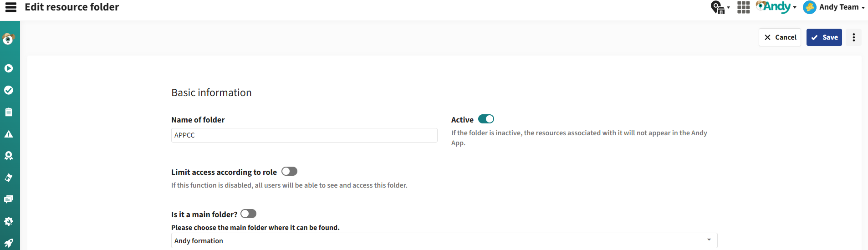This screenshot has width=868, height=250.
Task: Click the play circle sidebar icon
Action: [x=9, y=68]
